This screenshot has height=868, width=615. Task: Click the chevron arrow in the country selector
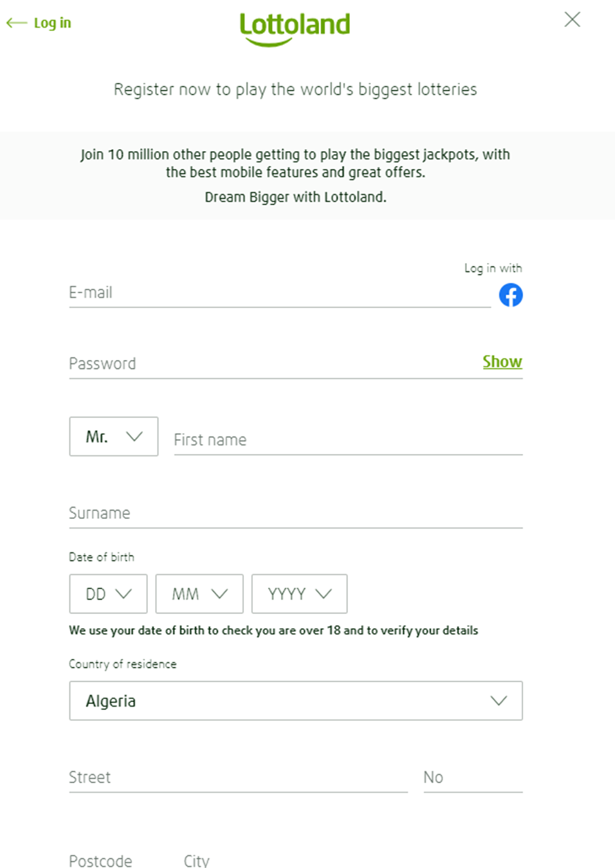499,701
